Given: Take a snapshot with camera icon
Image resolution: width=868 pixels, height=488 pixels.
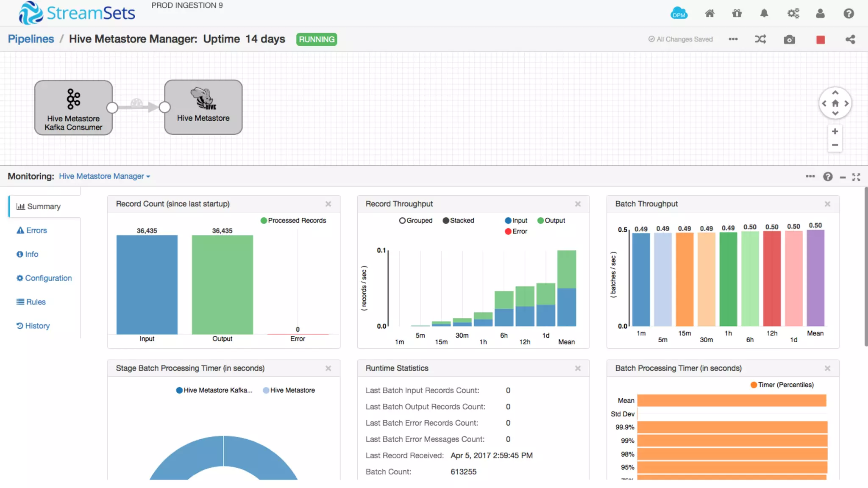Looking at the screenshot, I should pyautogui.click(x=789, y=39).
